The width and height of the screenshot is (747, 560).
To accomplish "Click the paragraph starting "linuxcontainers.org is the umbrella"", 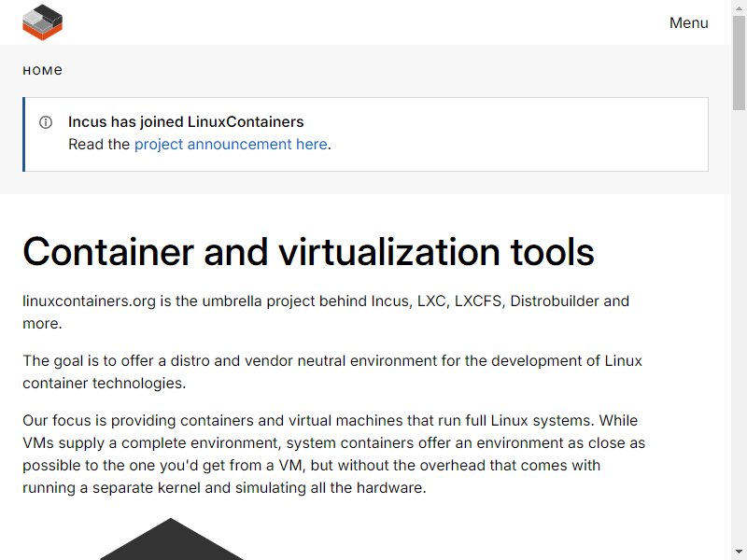I will click(x=326, y=312).
